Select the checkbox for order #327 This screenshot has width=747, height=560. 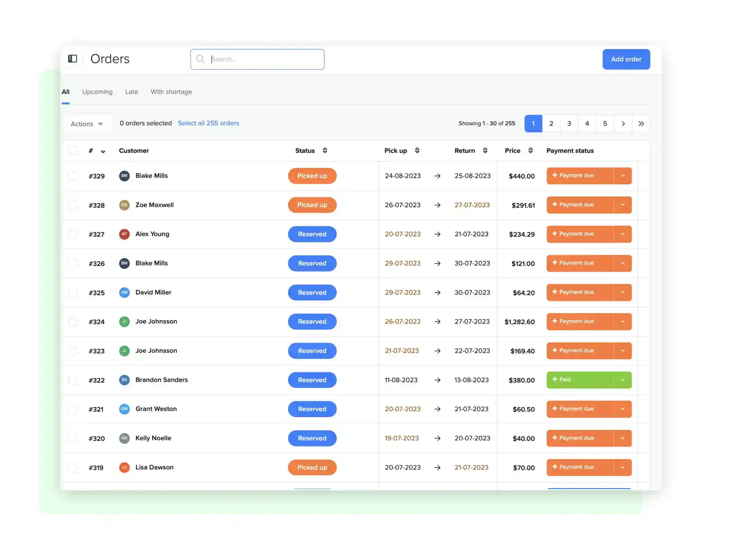point(72,234)
